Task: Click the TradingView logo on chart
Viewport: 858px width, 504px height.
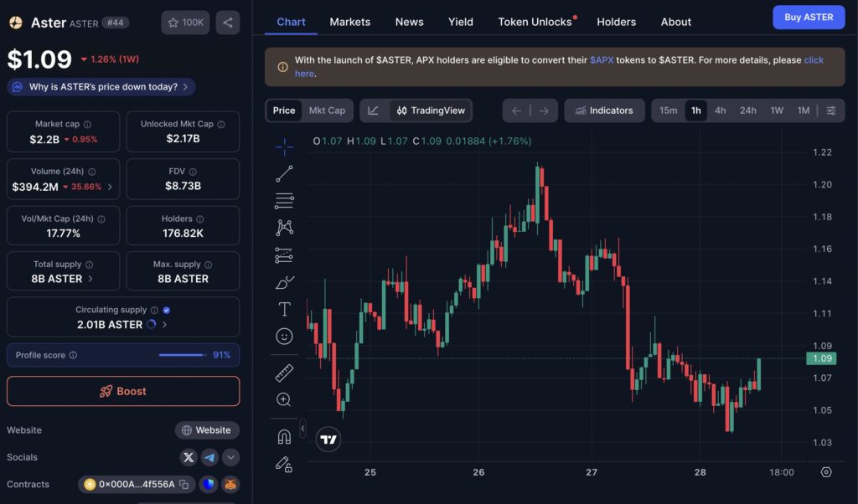Action: (328, 439)
